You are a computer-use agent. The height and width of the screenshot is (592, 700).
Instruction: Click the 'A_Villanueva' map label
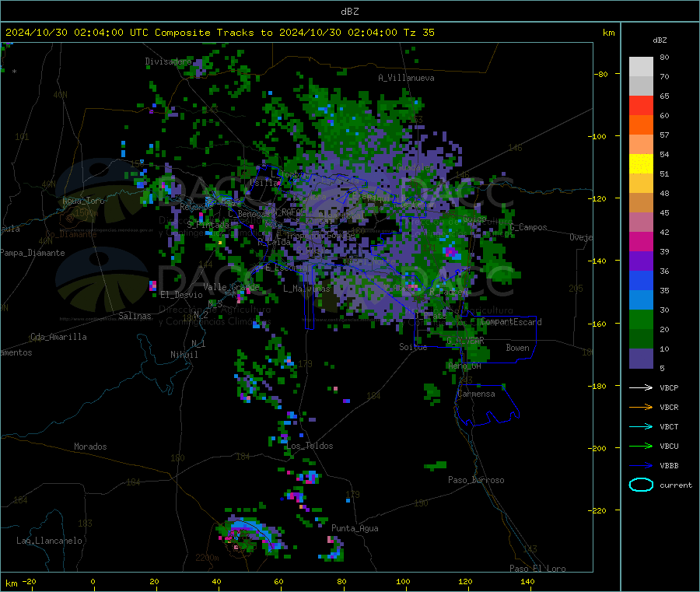tap(406, 78)
